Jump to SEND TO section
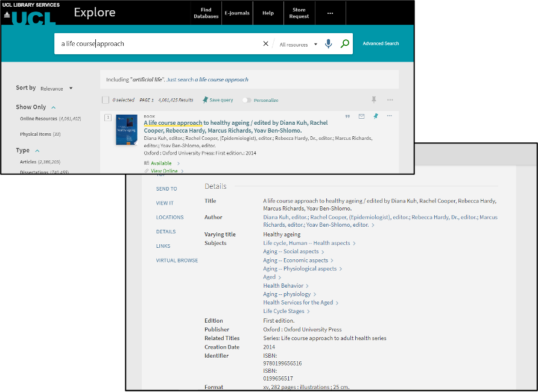 click(x=166, y=189)
